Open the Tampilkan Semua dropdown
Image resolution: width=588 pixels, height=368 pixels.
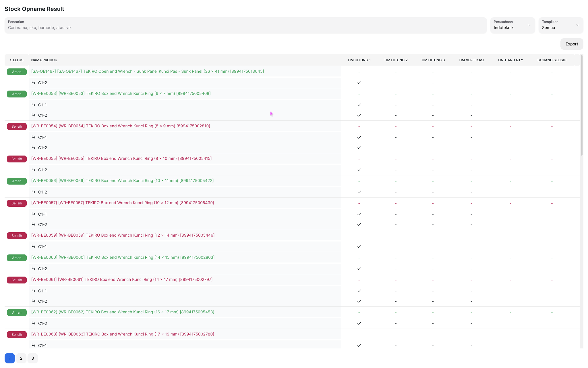[561, 25]
